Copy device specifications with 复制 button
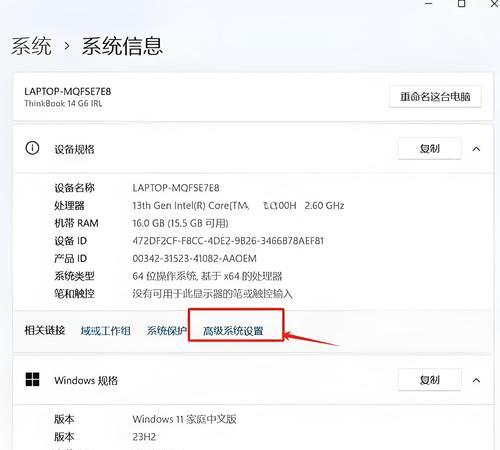500x450 pixels. (430, 148)
